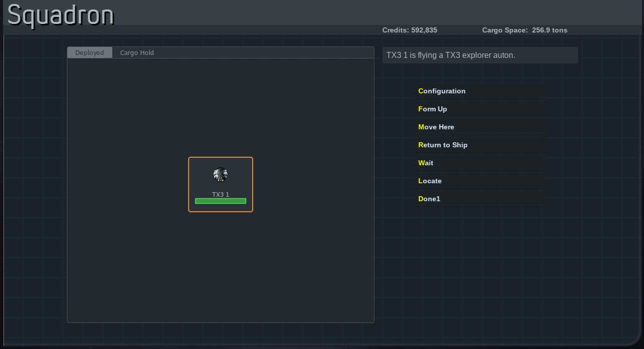
Task: Issue the Wait command
Action: click(x=481, y=163)
